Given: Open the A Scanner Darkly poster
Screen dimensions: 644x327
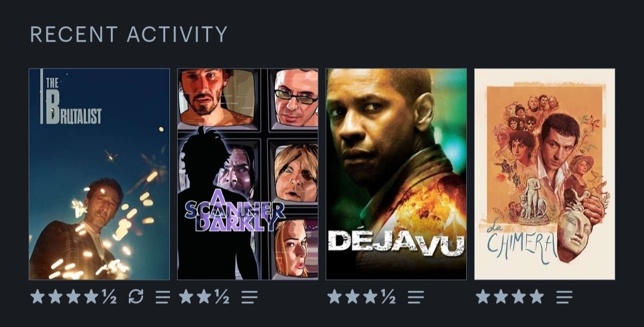Looking at the screenshot, I should (x=247, y=174).
